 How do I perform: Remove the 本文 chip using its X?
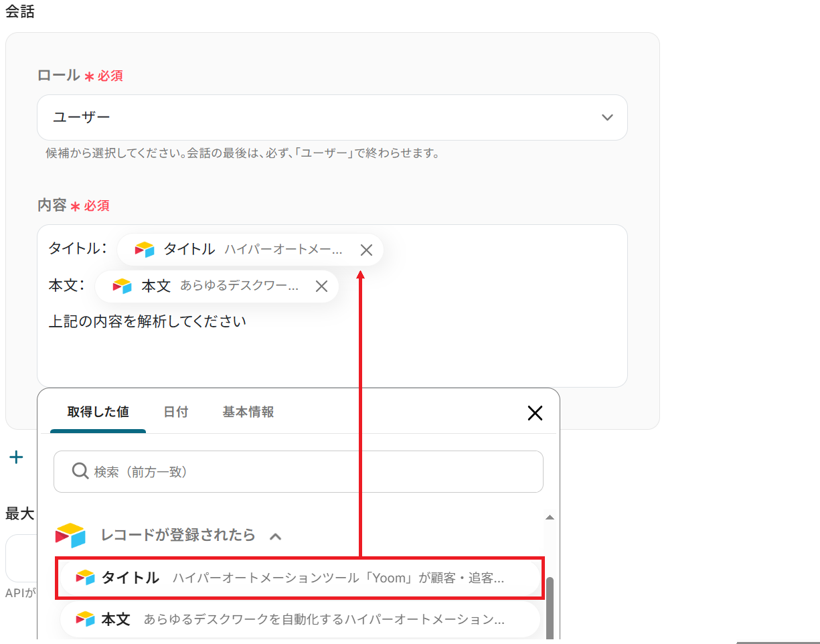pyautogui.click(x=321, y=287)
